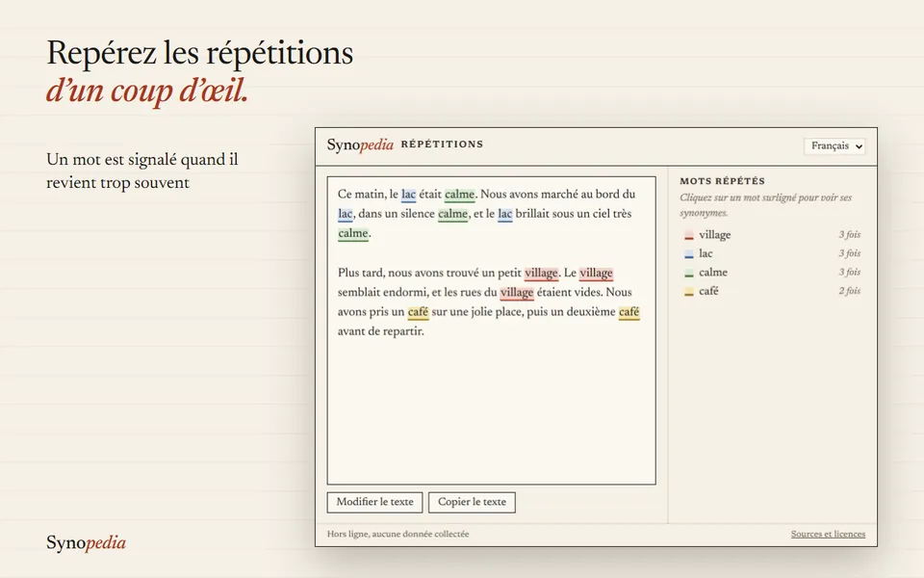Click the "Repérez les répétitions" headline
The height and width of the screenshot is (578, 924).
point(200,54)
